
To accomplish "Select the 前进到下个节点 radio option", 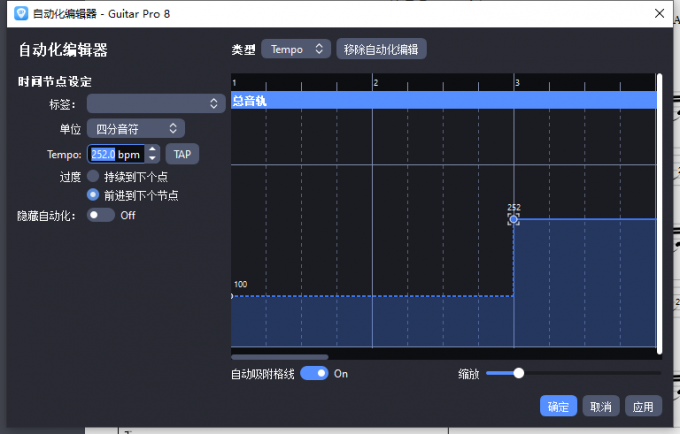I will pyautogui.click(x=93, y=195).
